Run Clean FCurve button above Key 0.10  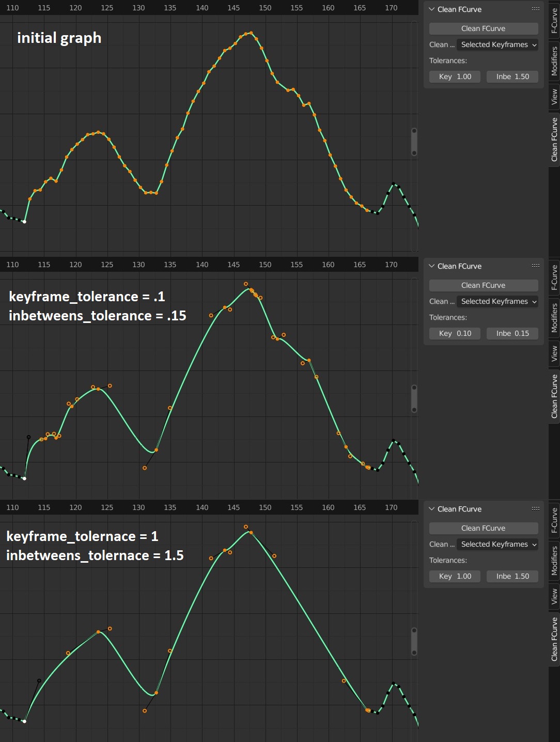[484, 285]
